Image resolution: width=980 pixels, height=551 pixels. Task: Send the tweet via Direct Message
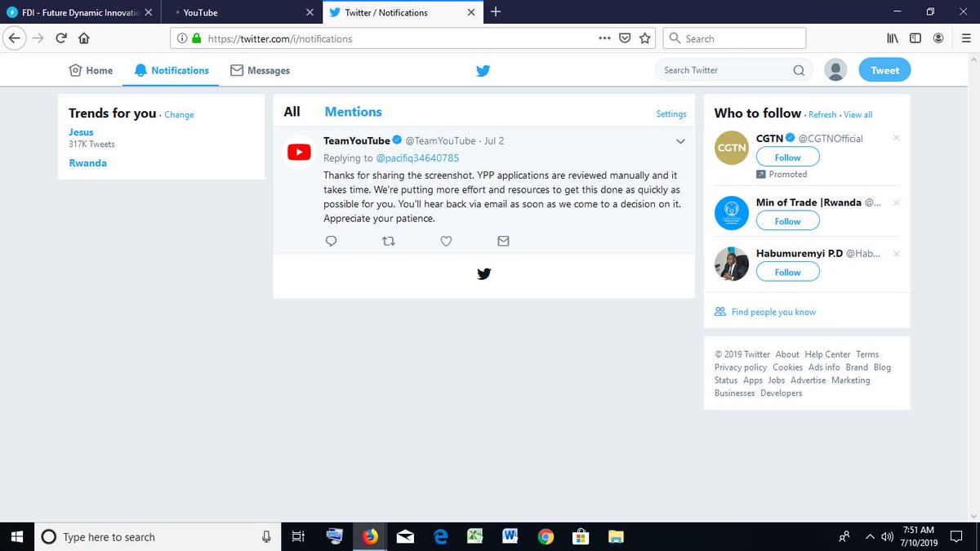[x=503, y=241]
